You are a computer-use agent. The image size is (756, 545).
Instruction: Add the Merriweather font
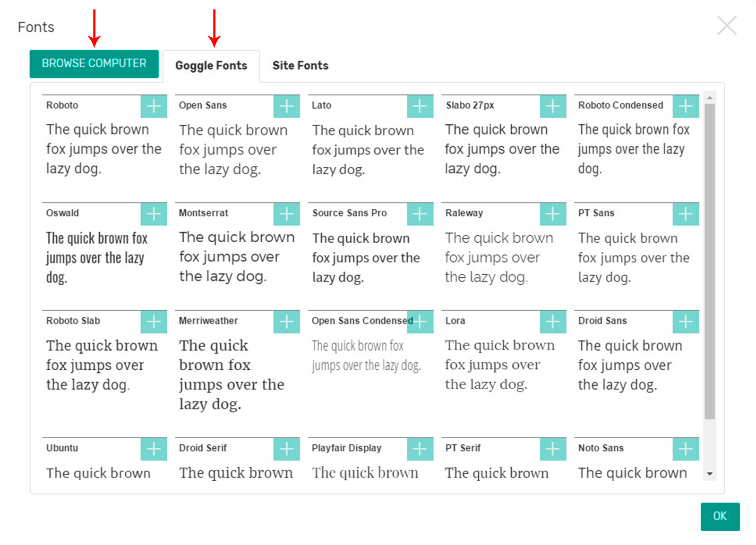[286, 322]
